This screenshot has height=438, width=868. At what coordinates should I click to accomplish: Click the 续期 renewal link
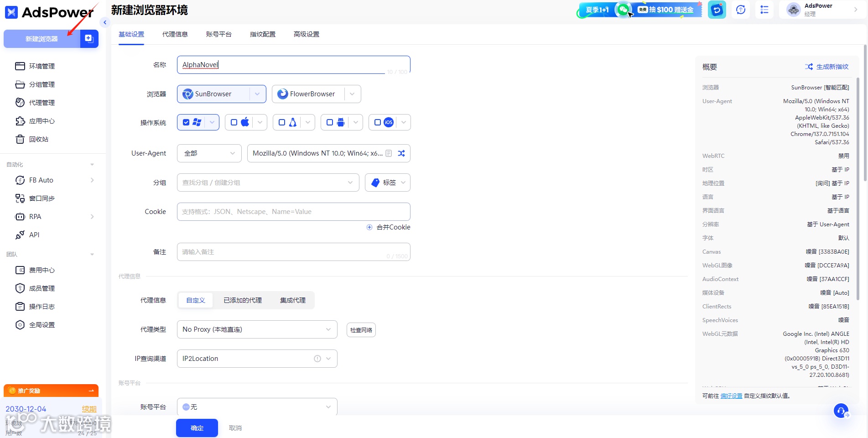[89, 409]
